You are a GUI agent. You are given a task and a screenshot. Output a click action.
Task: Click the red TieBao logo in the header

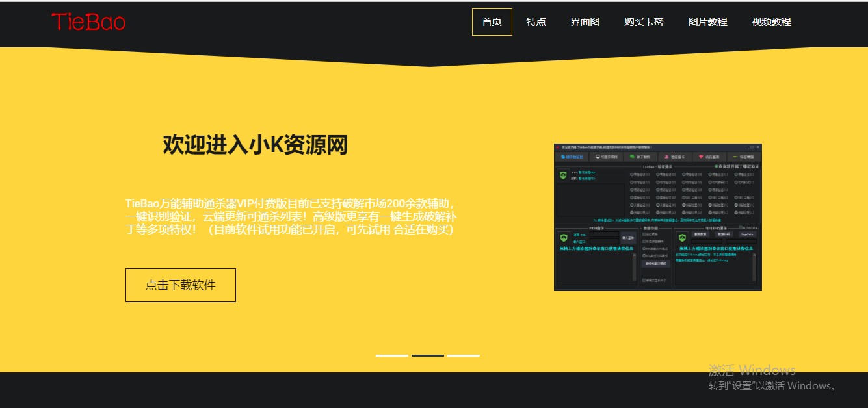[x=89, y=21]
